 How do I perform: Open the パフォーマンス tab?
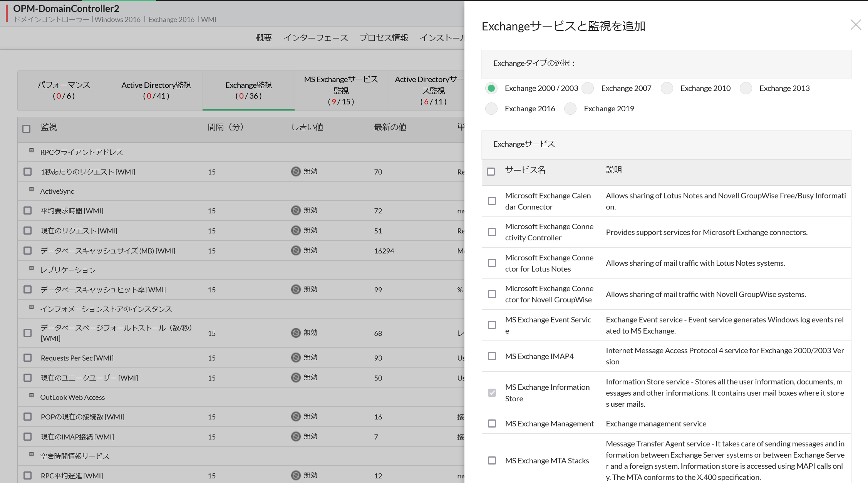pos(64,91)
